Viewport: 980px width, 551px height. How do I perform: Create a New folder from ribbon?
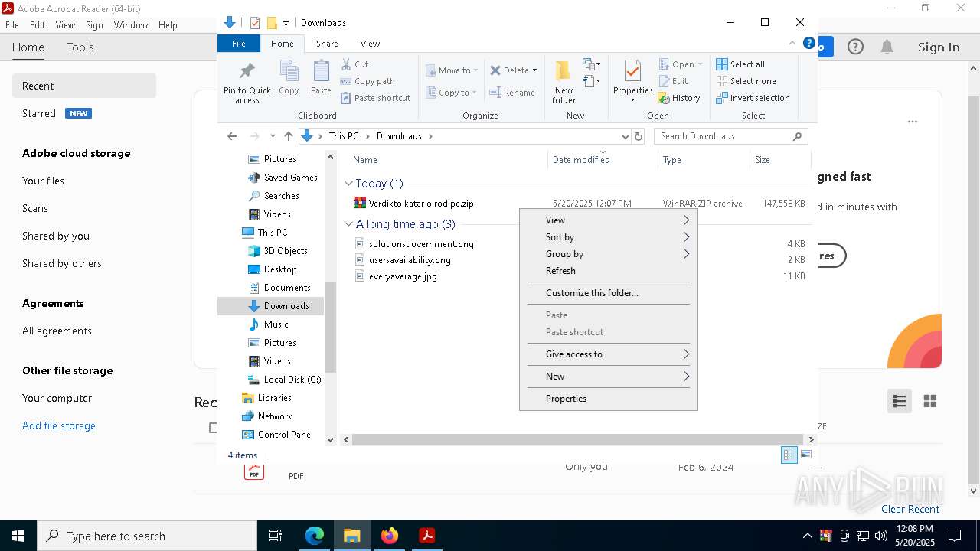coord(563,83)
